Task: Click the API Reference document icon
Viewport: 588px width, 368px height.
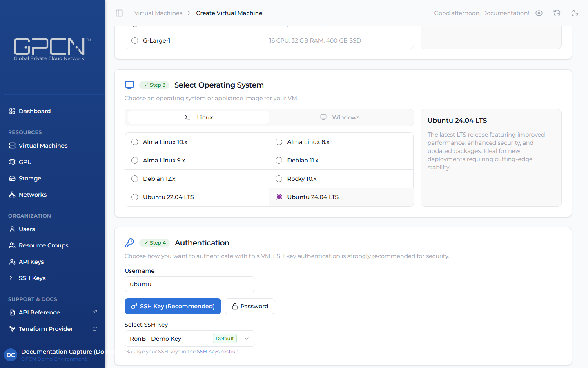Action: click(12, 312)
